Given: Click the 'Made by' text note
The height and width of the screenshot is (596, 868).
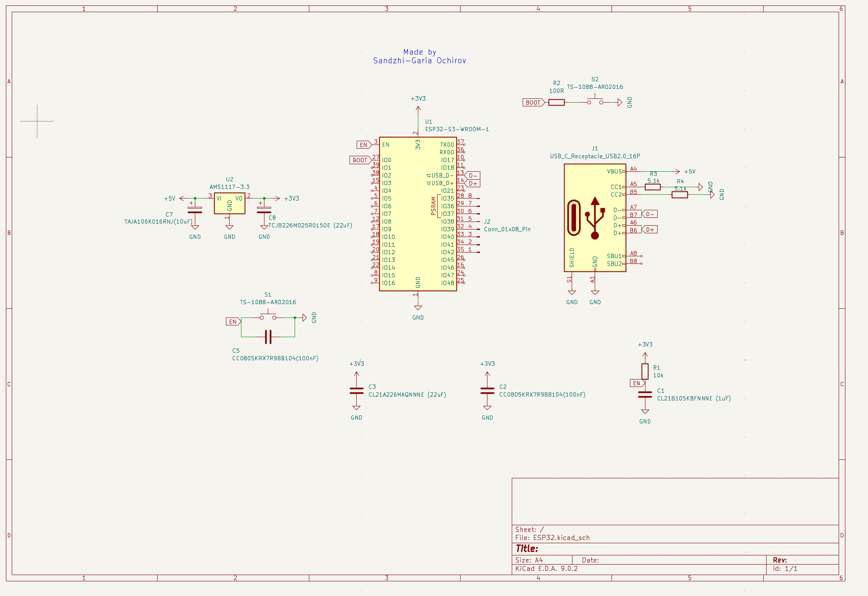Looking at the screenshot, I should (420, 52).
